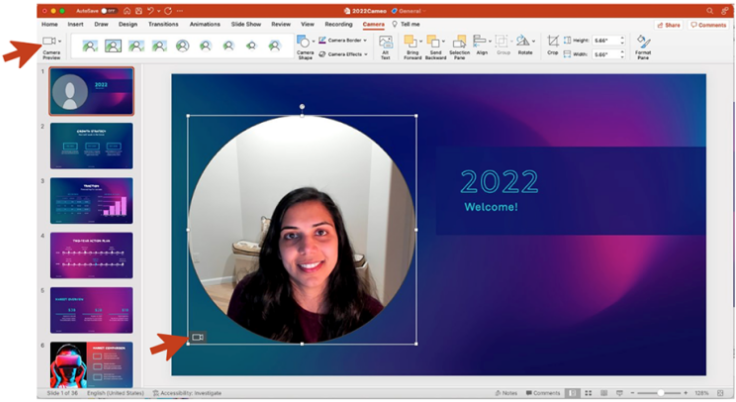The width and height of the screenshot is (736, 402).
Task: Click the Redo icon
Action: (x=168, y=11)
